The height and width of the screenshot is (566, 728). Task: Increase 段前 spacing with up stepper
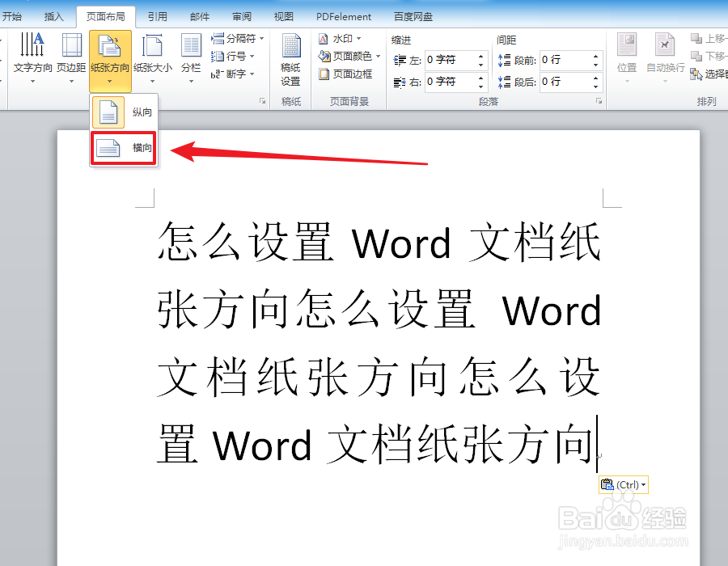[x=595, y=56]
